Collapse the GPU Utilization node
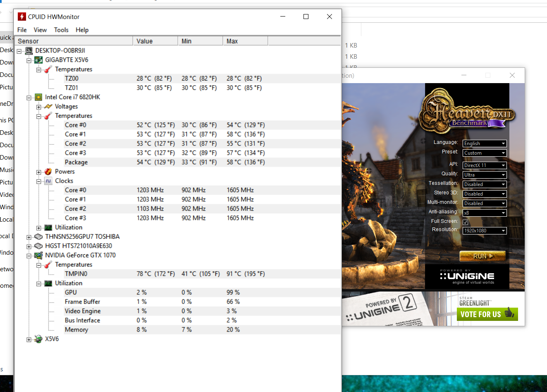Screen dimensions: 547x392 pos(39,284)
